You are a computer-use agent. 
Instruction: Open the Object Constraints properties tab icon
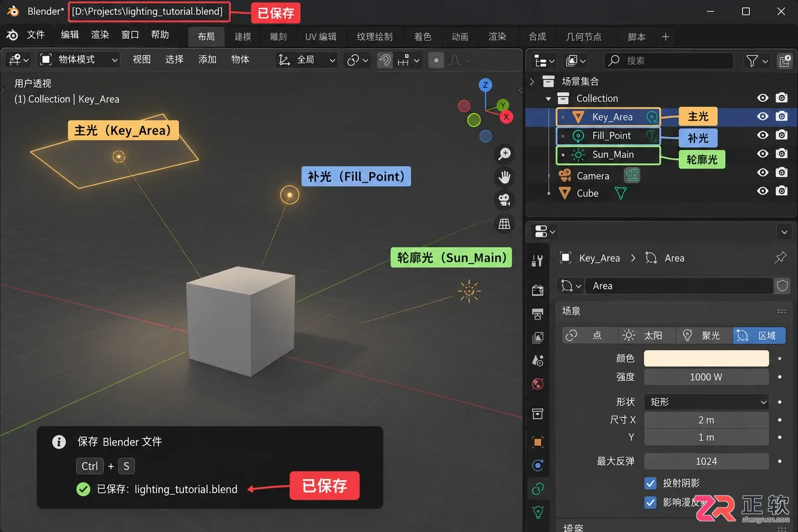tap(537, 488)
